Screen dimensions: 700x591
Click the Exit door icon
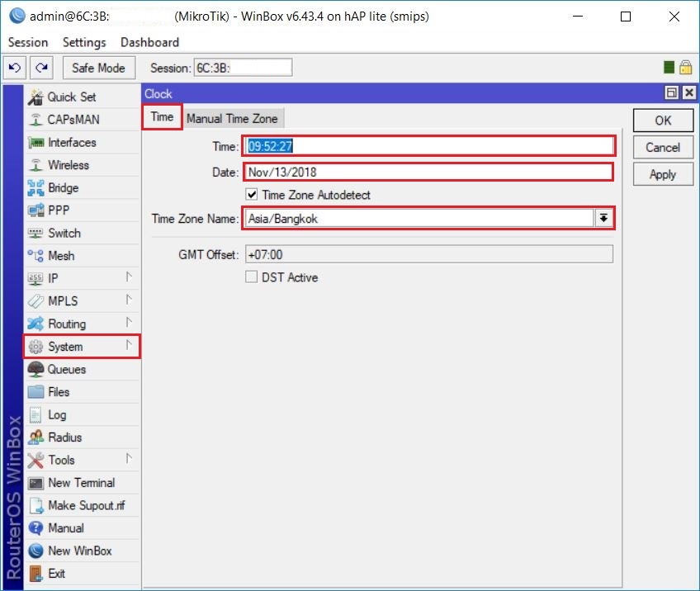[x=35, y=574]
